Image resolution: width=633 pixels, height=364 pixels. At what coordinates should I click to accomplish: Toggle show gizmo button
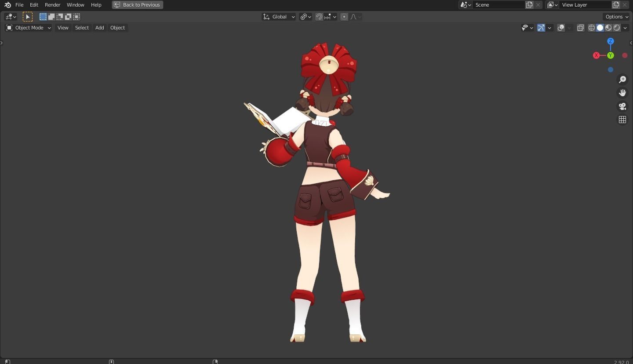(x=541, y=28)
